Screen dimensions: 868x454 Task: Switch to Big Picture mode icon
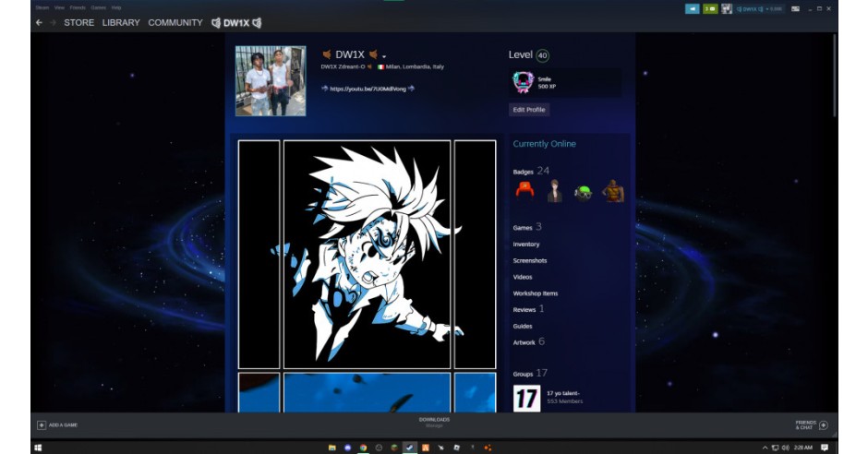pos(795,9)
